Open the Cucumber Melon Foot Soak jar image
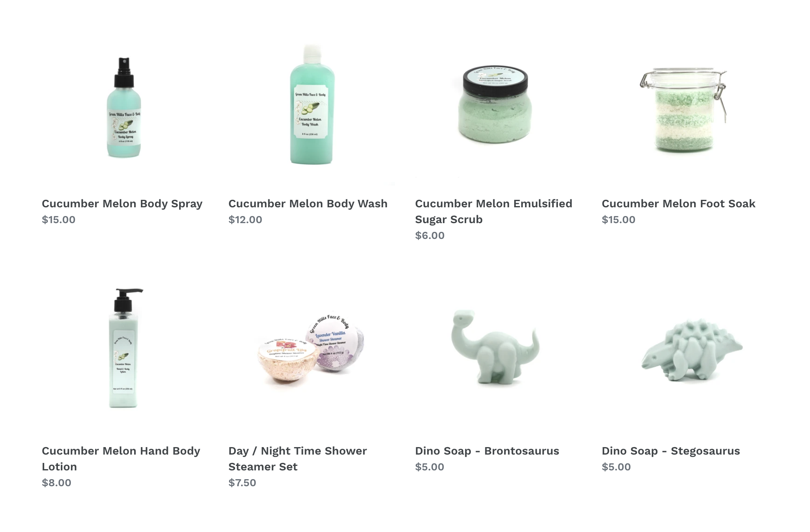 tap(683, 109)
